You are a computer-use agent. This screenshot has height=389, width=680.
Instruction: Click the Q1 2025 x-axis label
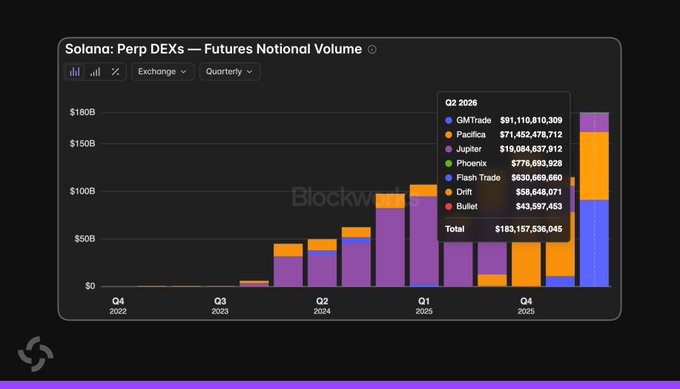point(424,306)
